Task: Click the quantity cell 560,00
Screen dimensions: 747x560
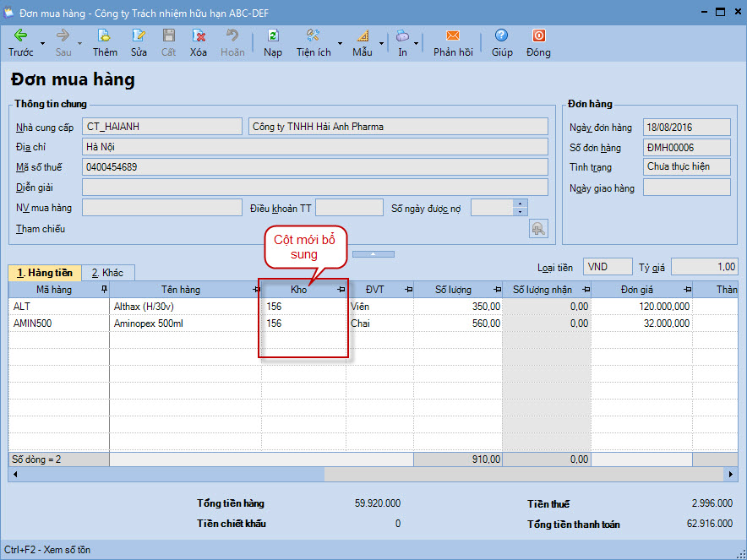Action: coord(458,323)
